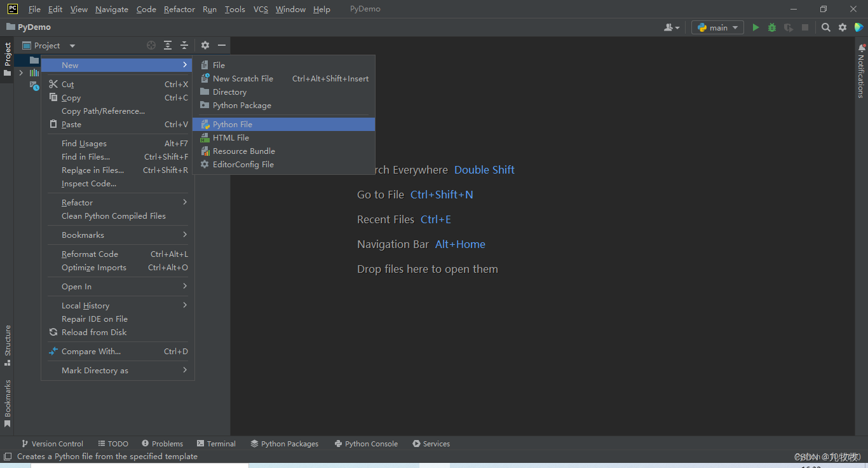Open the Bookmarks side tab
The width and height of the screenshot is (868, 468).
(8, 403)
